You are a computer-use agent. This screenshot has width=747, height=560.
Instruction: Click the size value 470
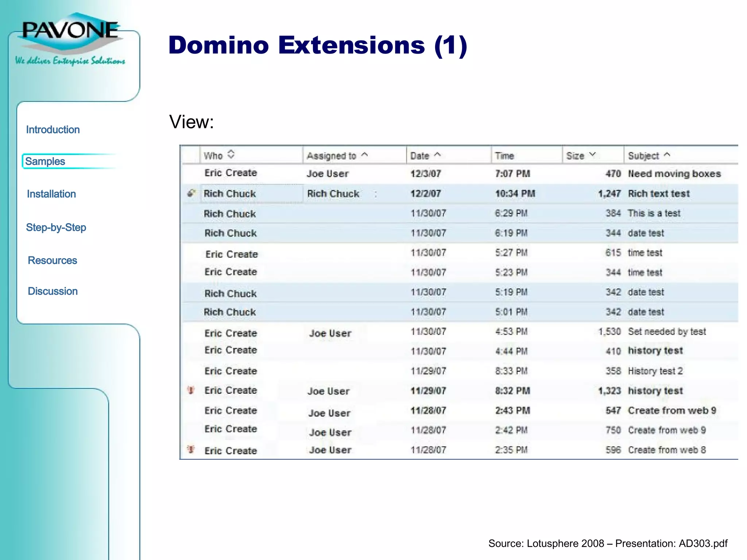(x=613, y=174)
